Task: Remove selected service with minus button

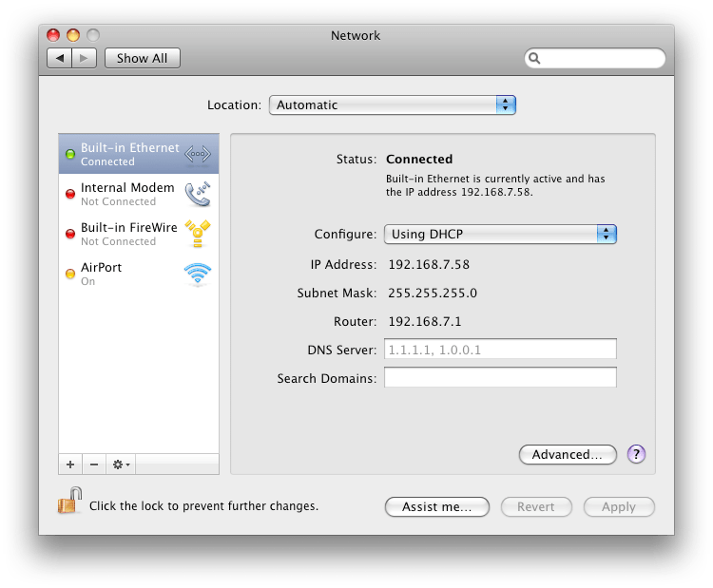Action: click(x=93, y=465)
